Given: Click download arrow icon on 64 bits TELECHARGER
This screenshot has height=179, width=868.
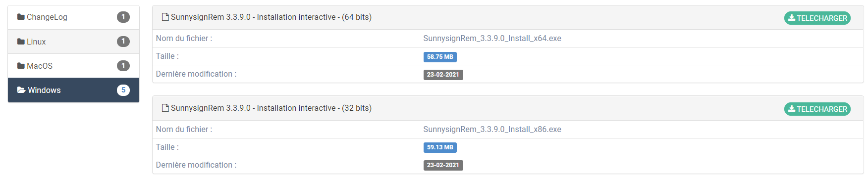Looking at the screenshot, I should (x=792, y=18).
